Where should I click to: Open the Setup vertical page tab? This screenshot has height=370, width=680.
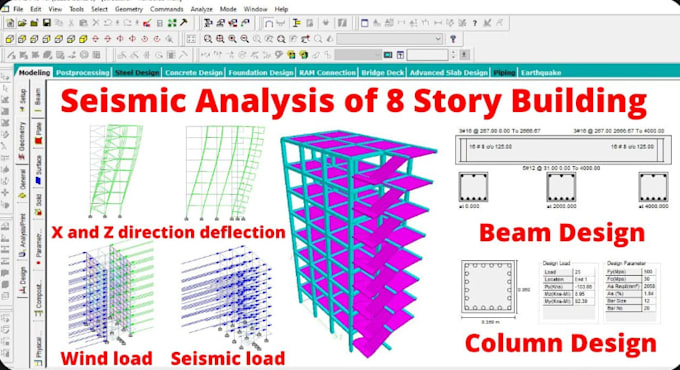[23, 100]
